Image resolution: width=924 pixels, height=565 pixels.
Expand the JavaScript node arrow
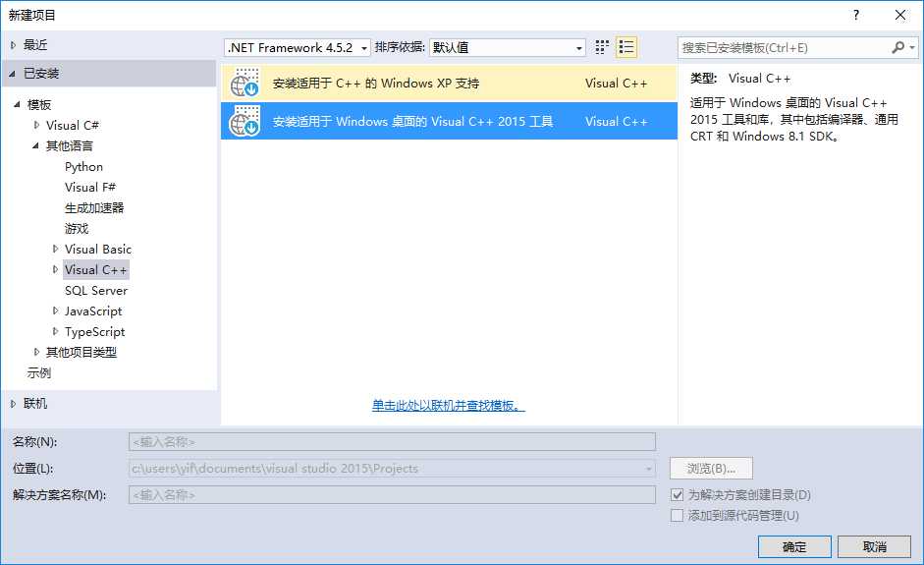tap(55, 311)
